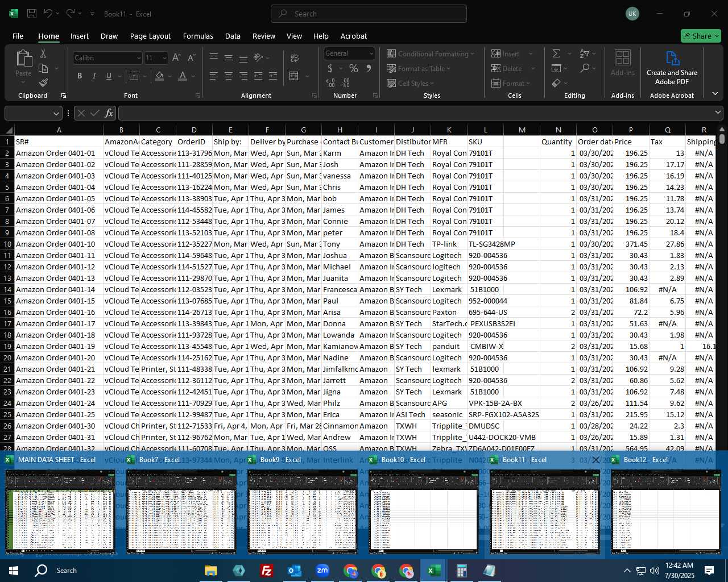
Task: Click Insert Function fx icon
Action: [109, 113]
